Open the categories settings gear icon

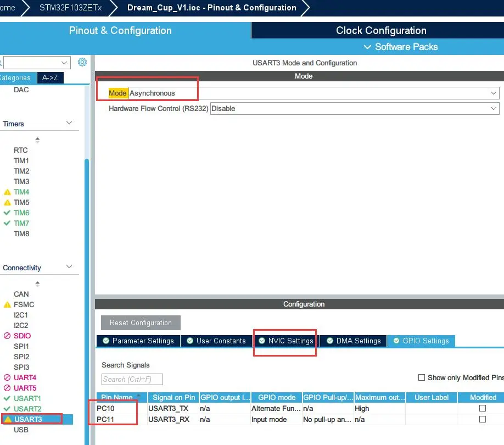point(82,62)
